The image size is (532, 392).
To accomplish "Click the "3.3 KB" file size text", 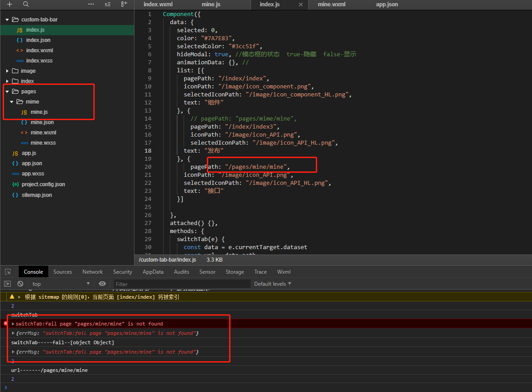I will point(214,260).
